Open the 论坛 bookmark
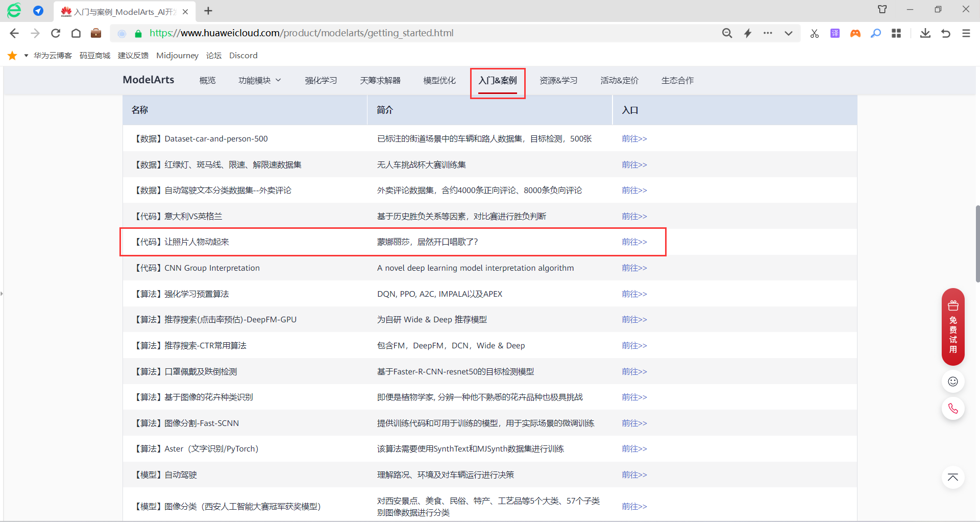 pyautogui.click(x=214, y=55)
